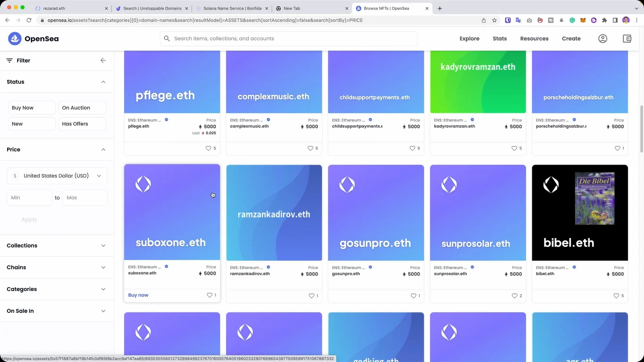Favorite porscheholdingsalzbur.eth heart icon

617,148
